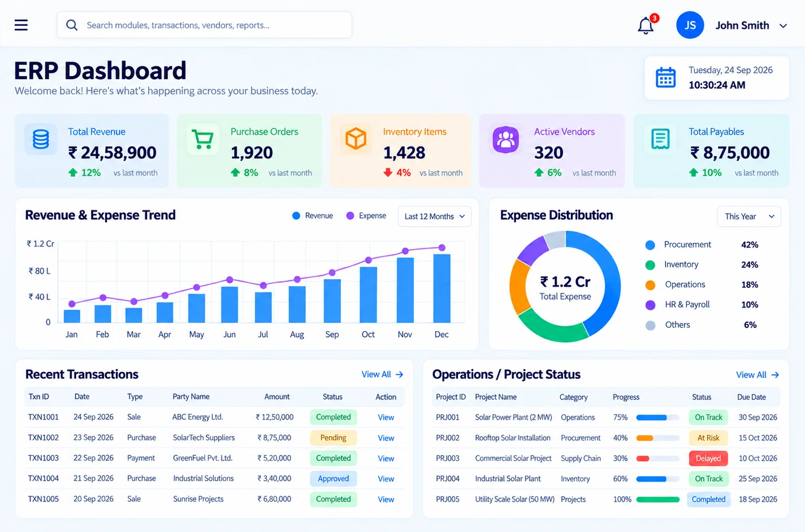Click the JS profile avatar

point(690,25)
